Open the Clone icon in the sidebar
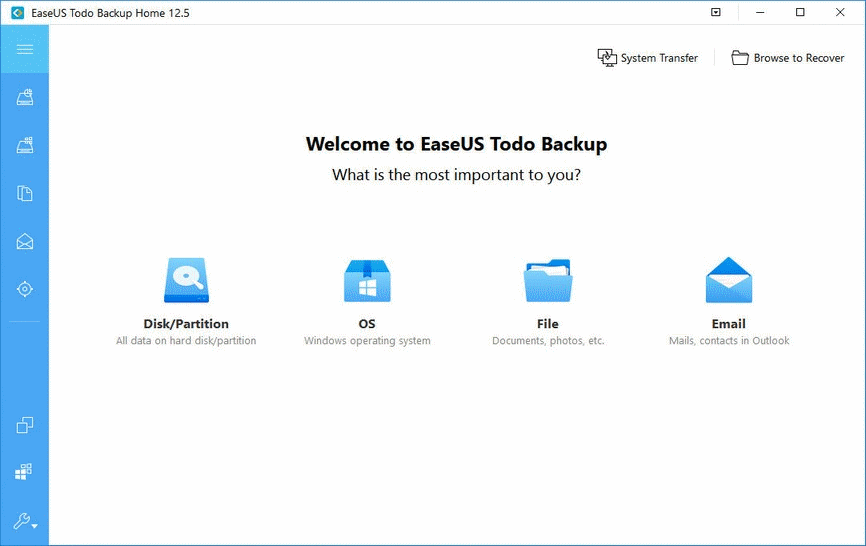 [x=25, y=425]
